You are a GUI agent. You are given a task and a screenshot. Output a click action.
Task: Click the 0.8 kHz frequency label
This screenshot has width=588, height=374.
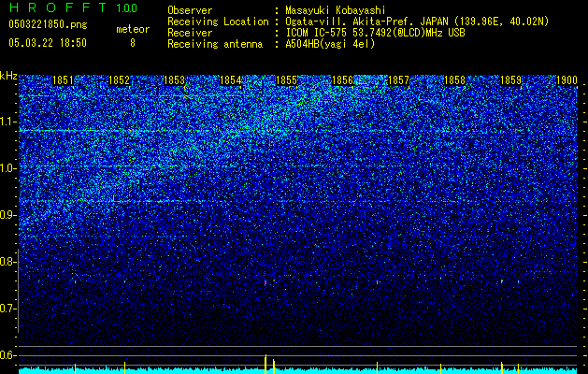8,262
